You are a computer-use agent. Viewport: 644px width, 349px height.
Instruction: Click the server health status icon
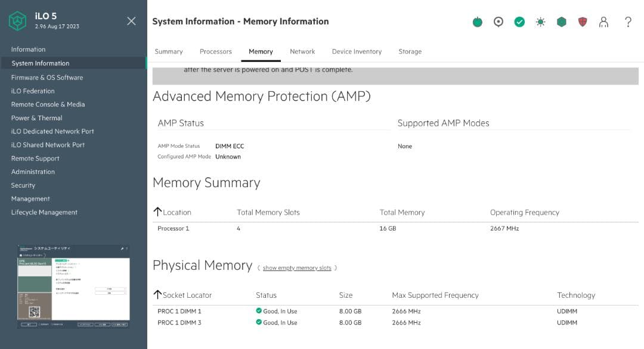pos(477,21)
